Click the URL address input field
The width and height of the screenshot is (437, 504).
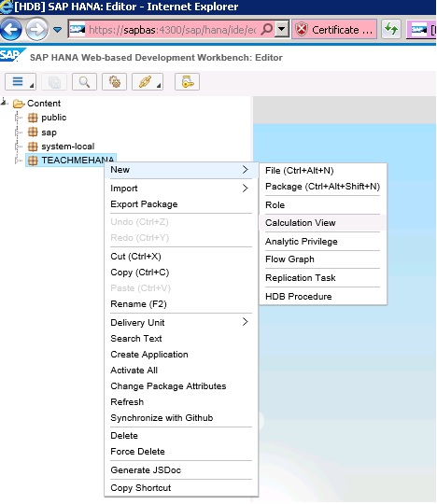coord(172,30)
